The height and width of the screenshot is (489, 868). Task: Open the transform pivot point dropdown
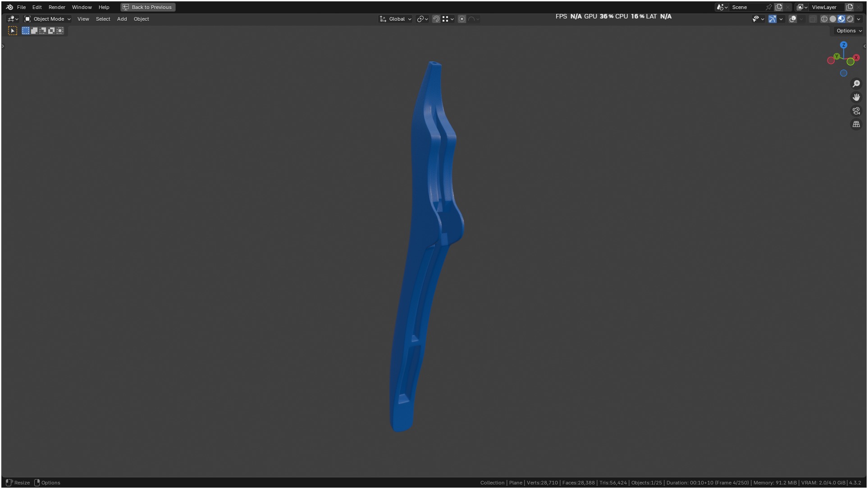pos(422,19)
